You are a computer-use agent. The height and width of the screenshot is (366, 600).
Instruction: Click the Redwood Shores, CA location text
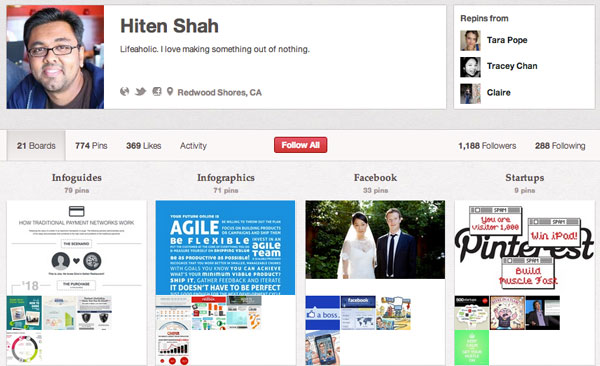point(220,92)
